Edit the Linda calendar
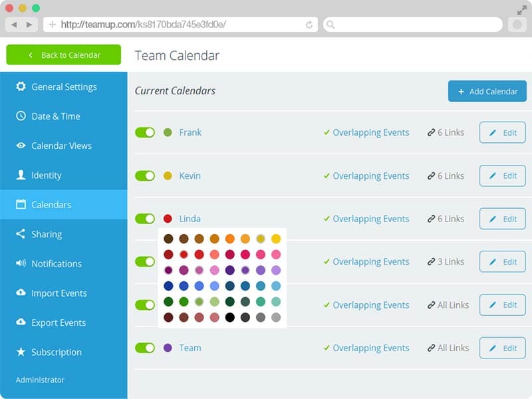Image resolution: width=532 pixels, height=399 pixels. coord(503,219)
